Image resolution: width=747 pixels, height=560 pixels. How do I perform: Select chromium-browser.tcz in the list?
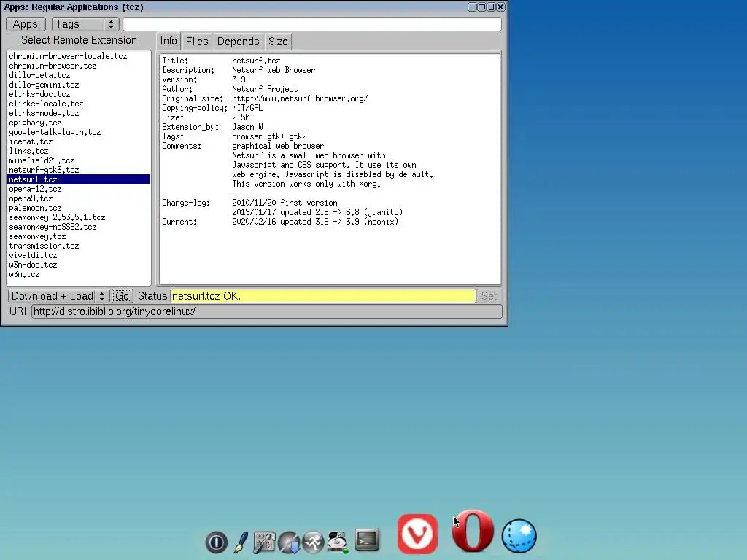79,66
